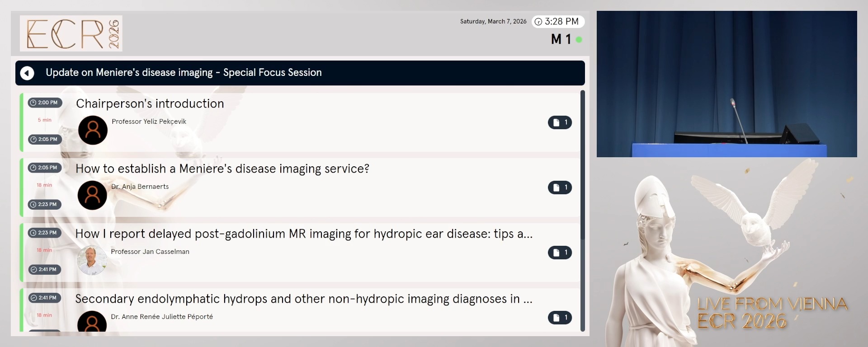The height and width of the screenshot is (347, 868).
Task: Open document badge for Dr. Anne Péporté talk
Action: [560, 318]
